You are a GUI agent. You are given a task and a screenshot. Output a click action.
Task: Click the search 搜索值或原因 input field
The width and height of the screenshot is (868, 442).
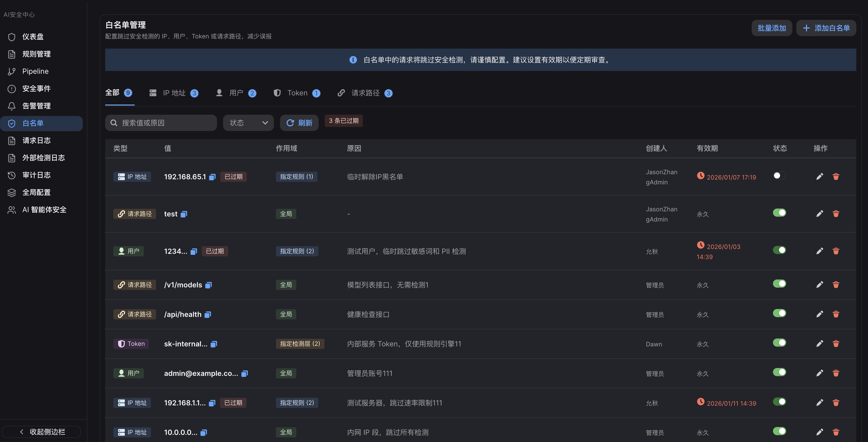point(161,123)
